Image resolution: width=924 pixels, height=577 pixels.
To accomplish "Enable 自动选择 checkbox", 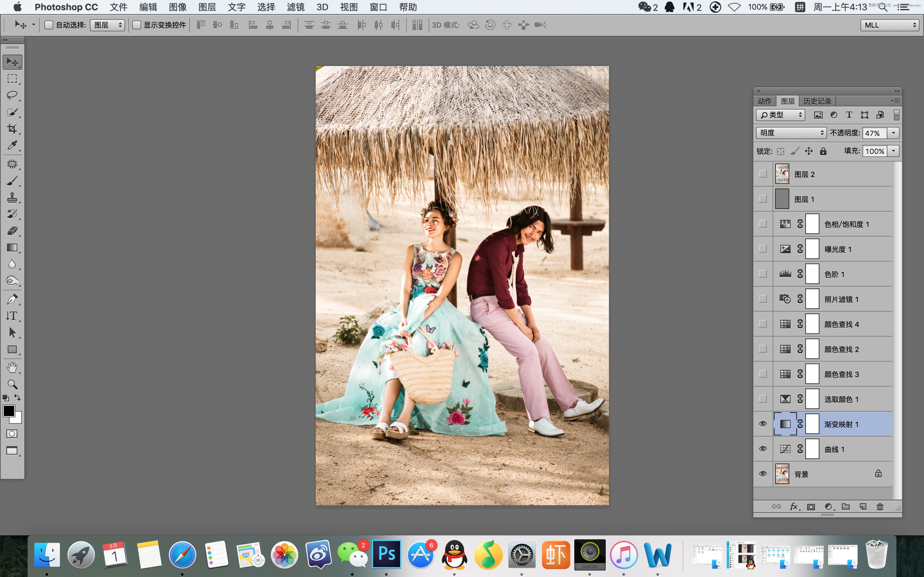I will (x=49, y=25).
